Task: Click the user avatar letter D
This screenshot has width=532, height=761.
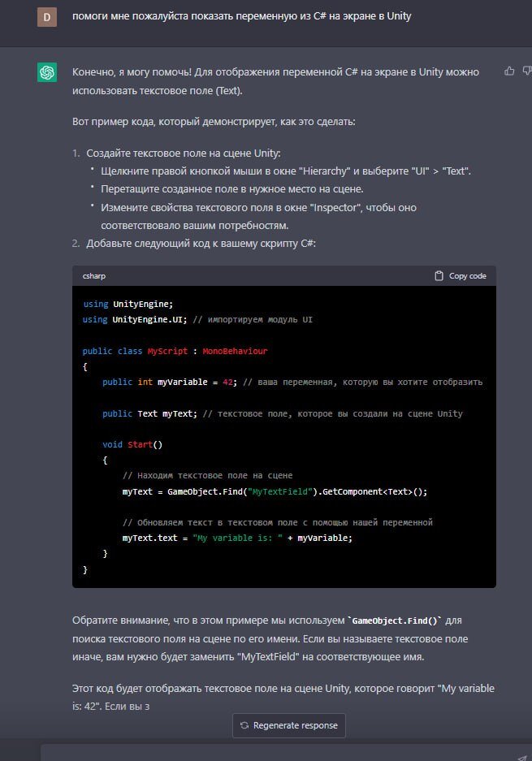Action: (x=47, y=17)
